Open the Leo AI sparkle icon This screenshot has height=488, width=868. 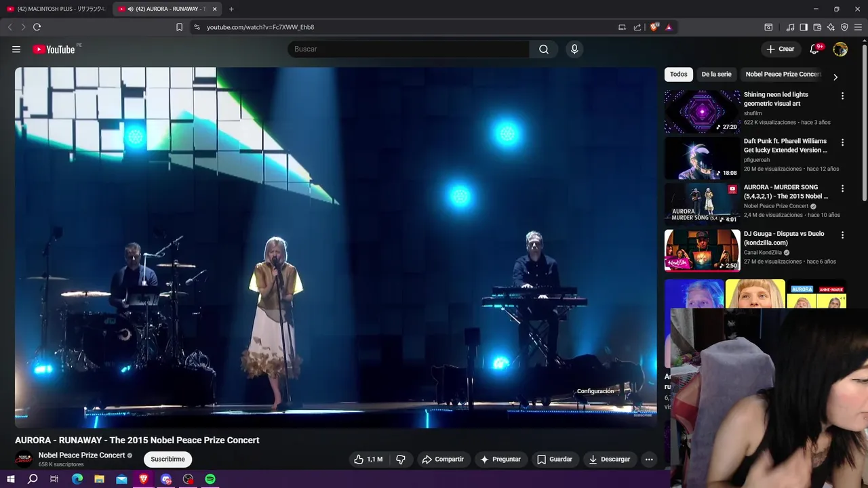tap(831, 27)
